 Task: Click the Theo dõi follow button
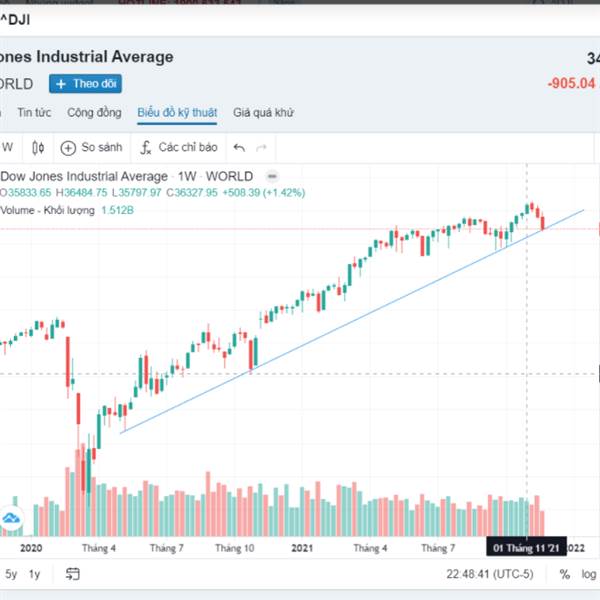(85, 84)
